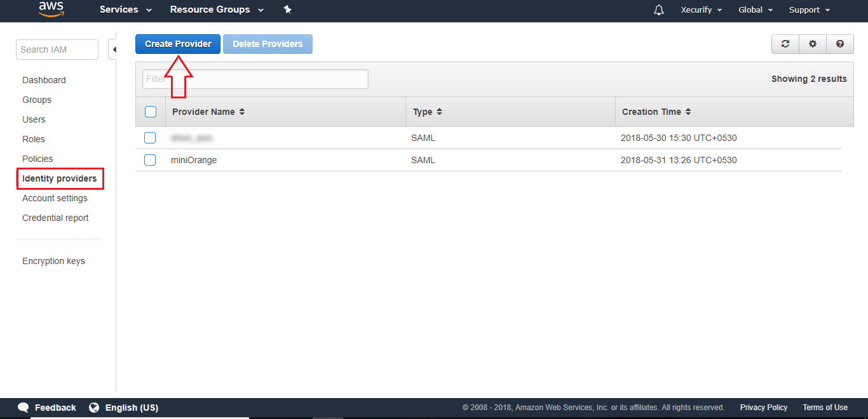Open table preferences via gear icon

[812, 44]
